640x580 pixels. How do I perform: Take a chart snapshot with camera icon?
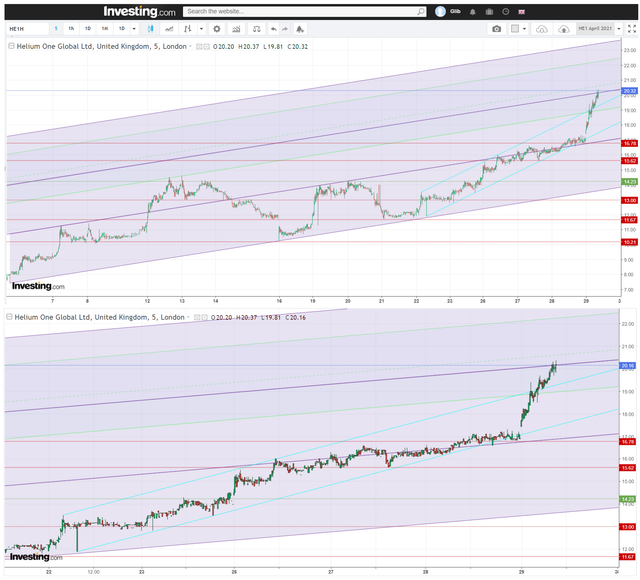(x=496, y=29)
